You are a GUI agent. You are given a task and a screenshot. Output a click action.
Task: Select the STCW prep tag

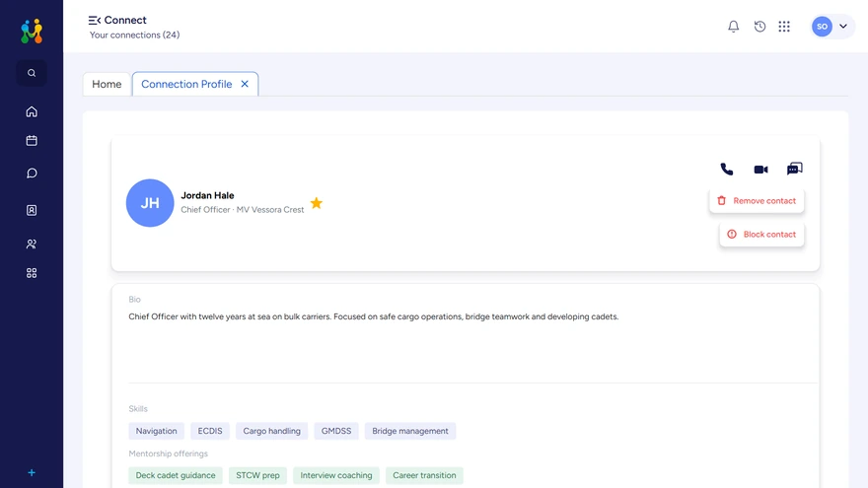(x=258, y=475)
